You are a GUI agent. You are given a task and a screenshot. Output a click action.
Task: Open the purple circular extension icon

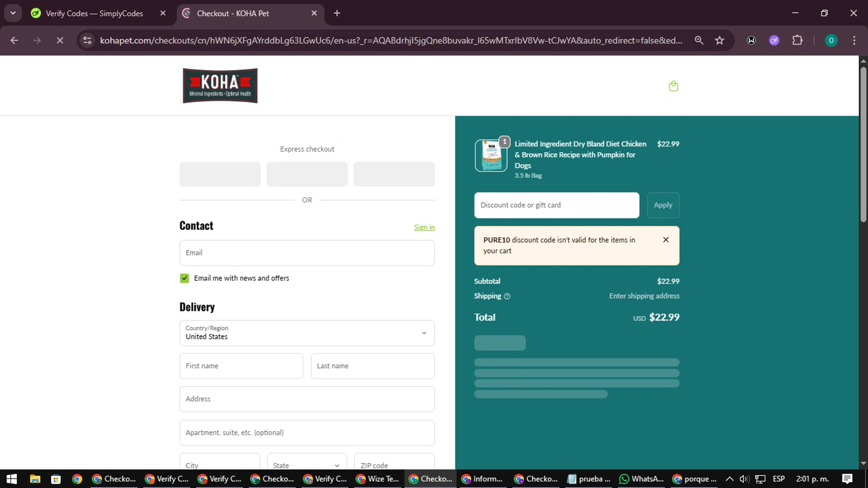[x=774, y=41]
